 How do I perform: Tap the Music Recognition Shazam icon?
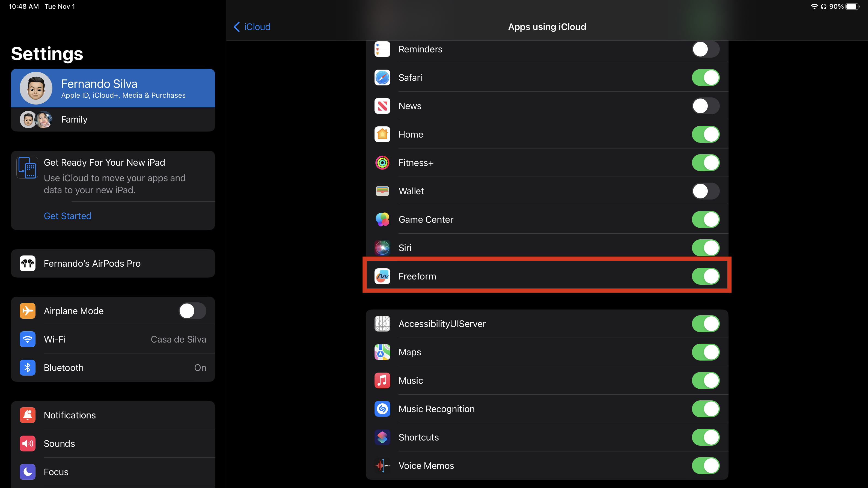pos(382,409)
